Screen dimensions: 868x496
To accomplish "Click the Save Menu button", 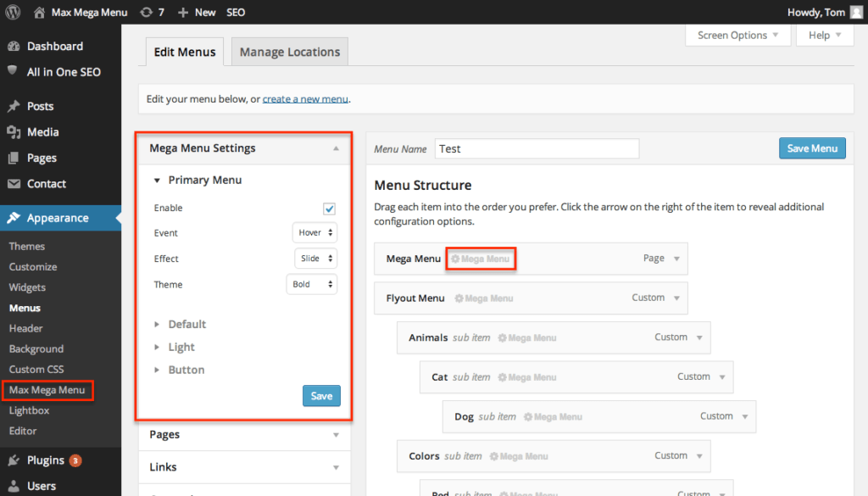I will coord(812,148).
